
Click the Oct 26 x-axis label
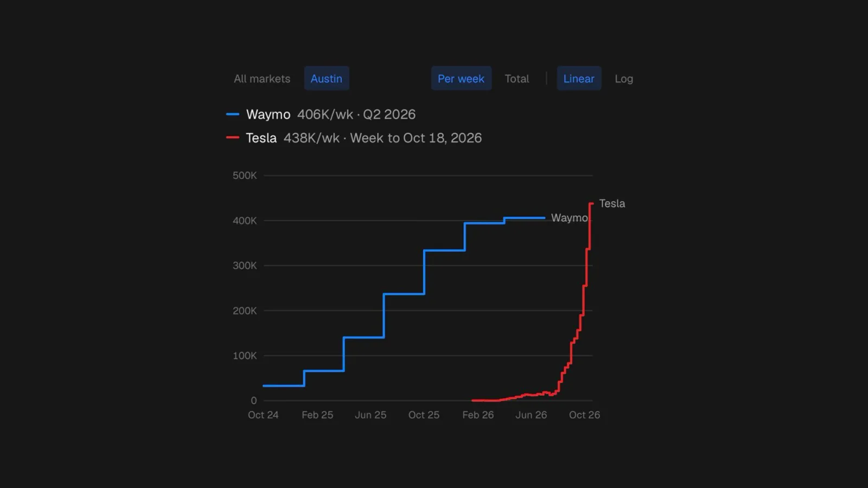pyautogui.click(x=584, y=415)
